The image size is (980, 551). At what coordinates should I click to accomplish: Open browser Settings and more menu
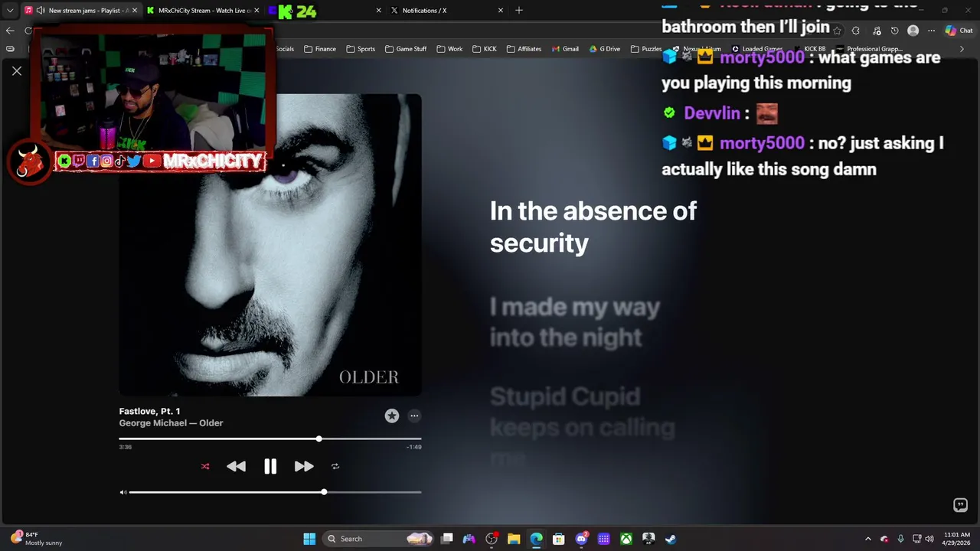(x=931, y=31)
